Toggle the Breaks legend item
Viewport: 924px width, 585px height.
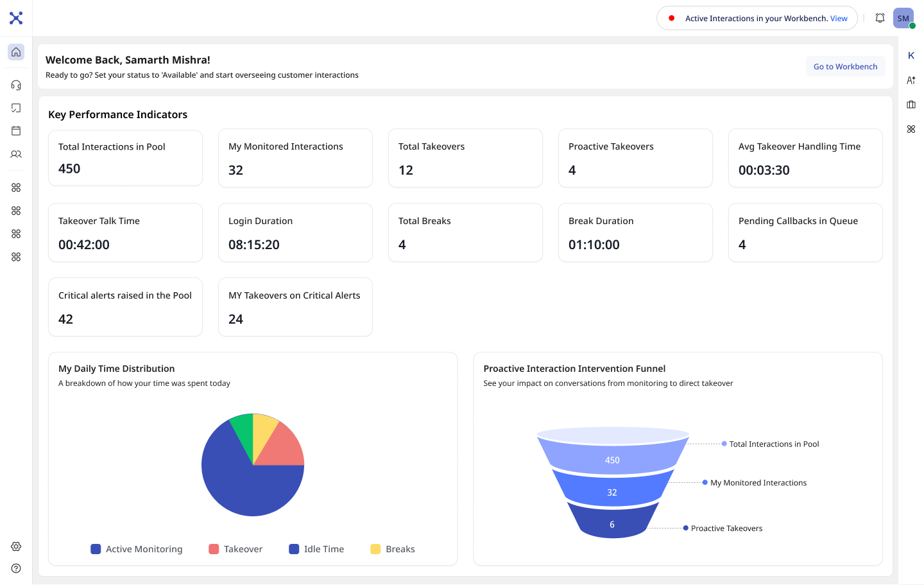coord(393,549)
